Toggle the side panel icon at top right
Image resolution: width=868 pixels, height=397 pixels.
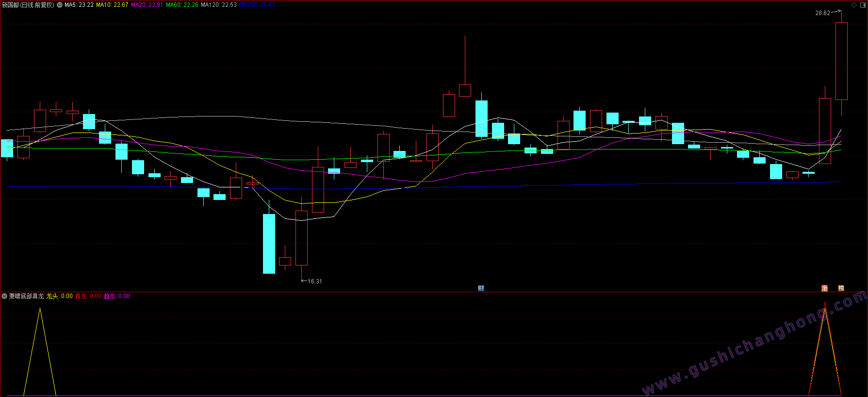[x=862, y=5]
